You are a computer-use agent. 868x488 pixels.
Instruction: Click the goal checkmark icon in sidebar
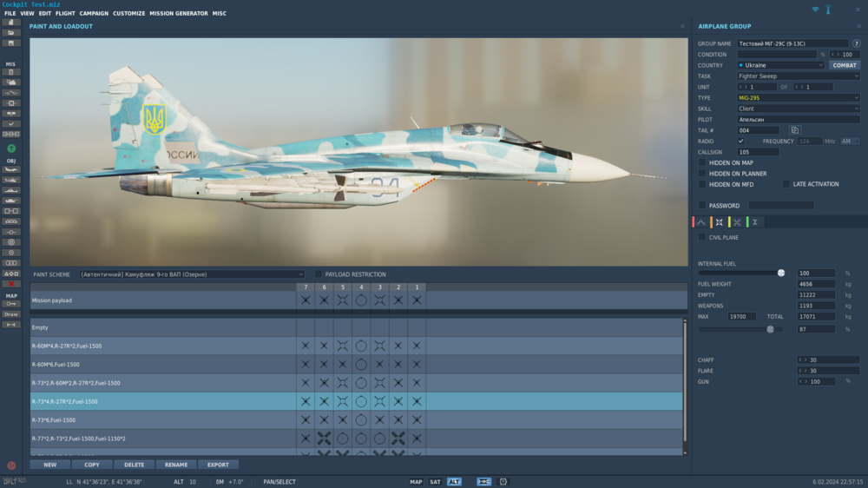click(x=11, y=124)
